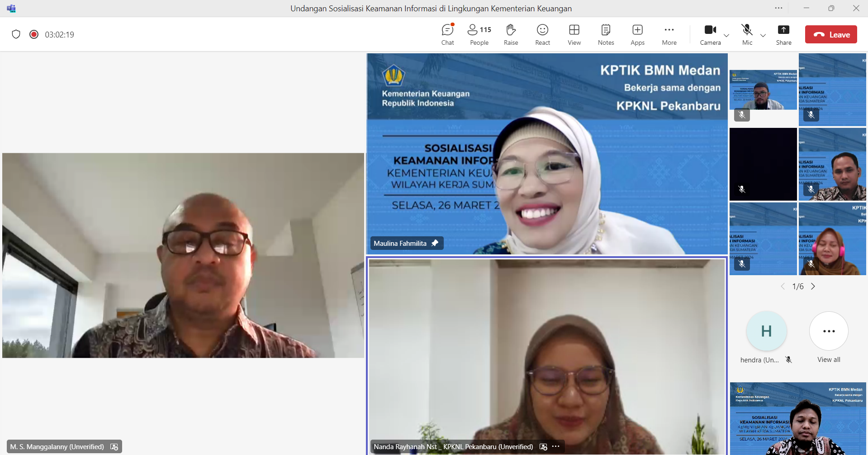Click muted mic icon beside hendra
This screenshot has height=455, width=868.
click(x=788, y=360)
